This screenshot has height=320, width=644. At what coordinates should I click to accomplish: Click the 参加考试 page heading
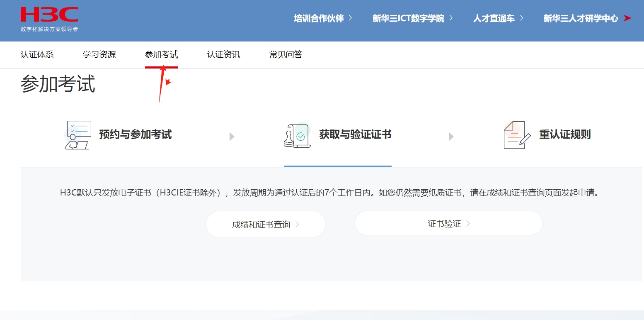(x=58, y=84)
